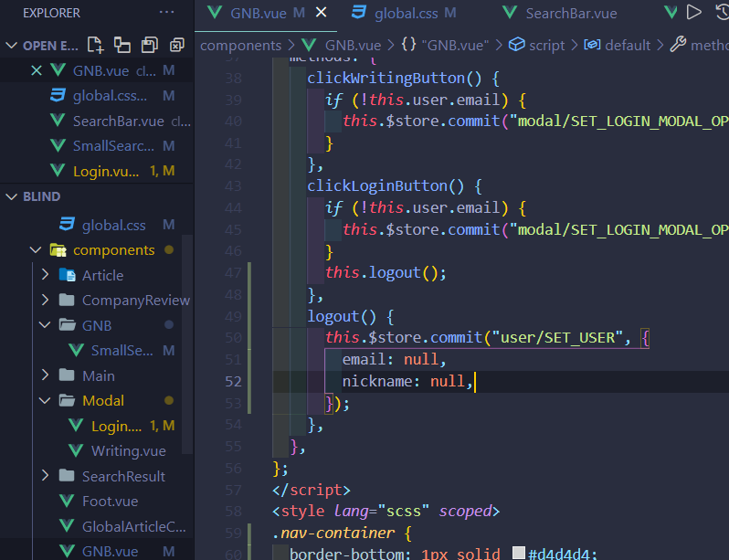The height and width of the screenshot is (560, 729).
Task: Collapse the BLIND project section
Action: coord(11,196)
